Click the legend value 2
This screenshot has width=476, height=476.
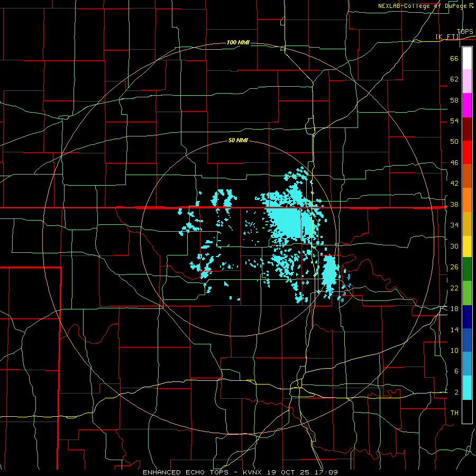point(456,392)
